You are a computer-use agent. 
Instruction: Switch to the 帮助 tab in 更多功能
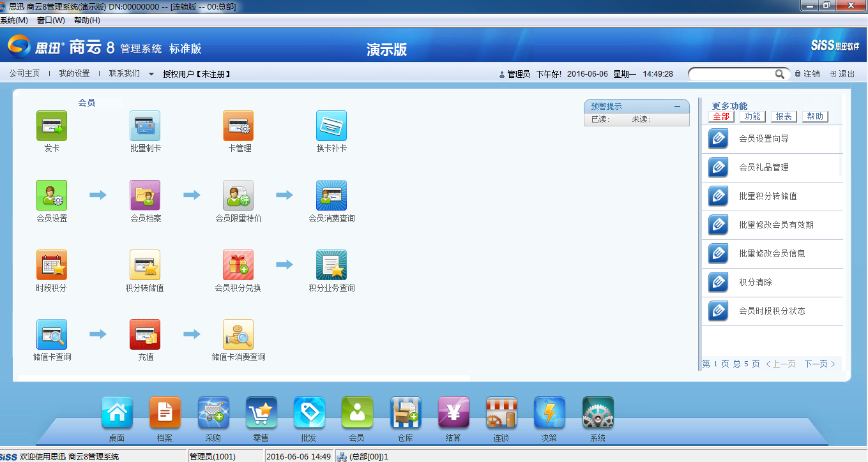[815, 117]
